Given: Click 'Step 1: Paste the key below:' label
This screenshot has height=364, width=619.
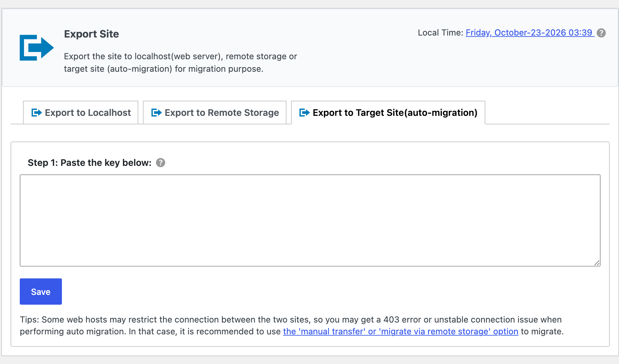Looking at the screenshot, I should pos(90,163).
